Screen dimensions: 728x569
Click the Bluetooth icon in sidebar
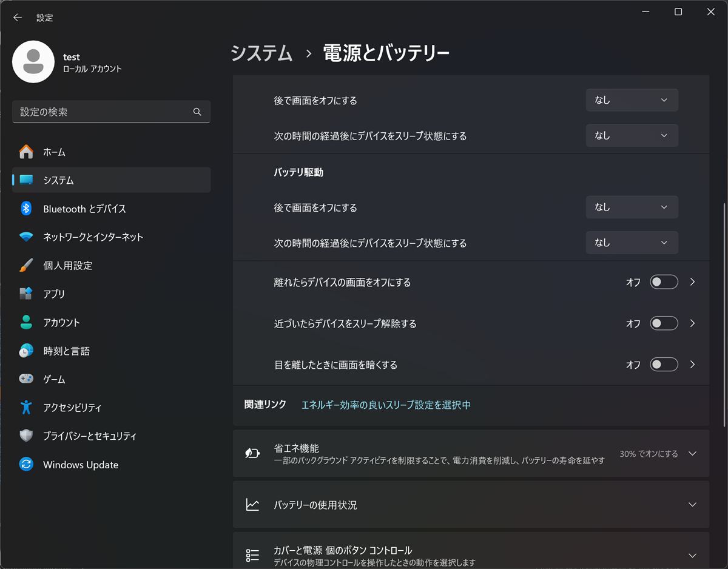pos(26,208)
